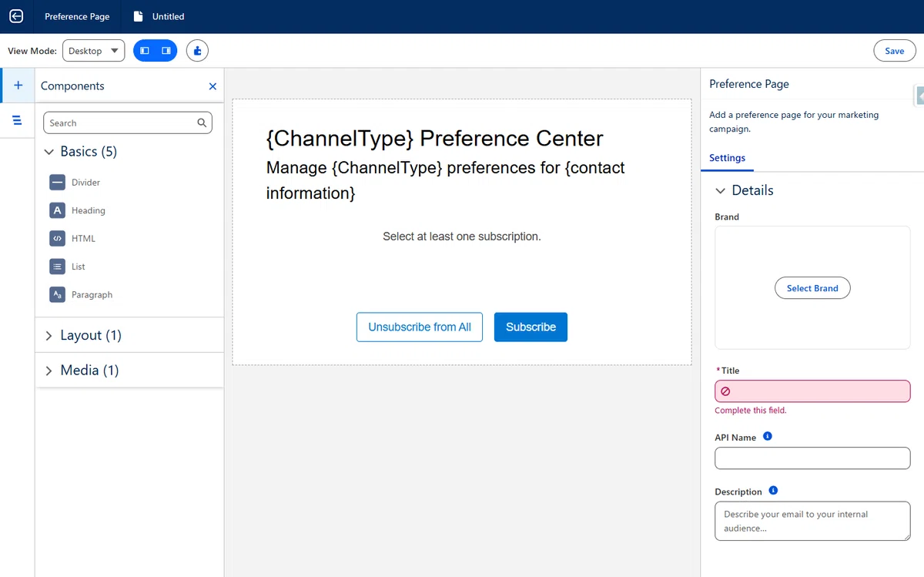Open the Components plus tab icon
This screenshot has height=577, width=924.
point(18,86)
